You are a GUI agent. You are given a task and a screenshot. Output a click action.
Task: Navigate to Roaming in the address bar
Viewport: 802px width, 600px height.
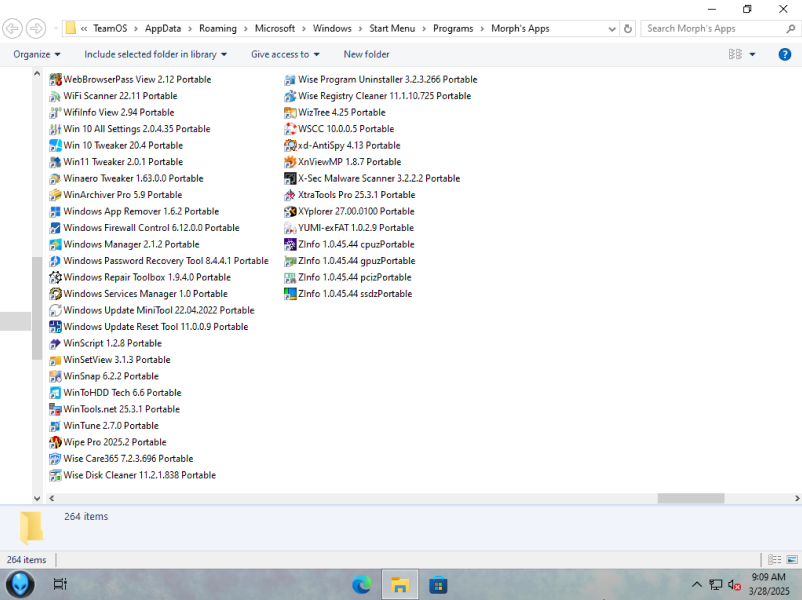pyautogui.click(x=218, y=29)
